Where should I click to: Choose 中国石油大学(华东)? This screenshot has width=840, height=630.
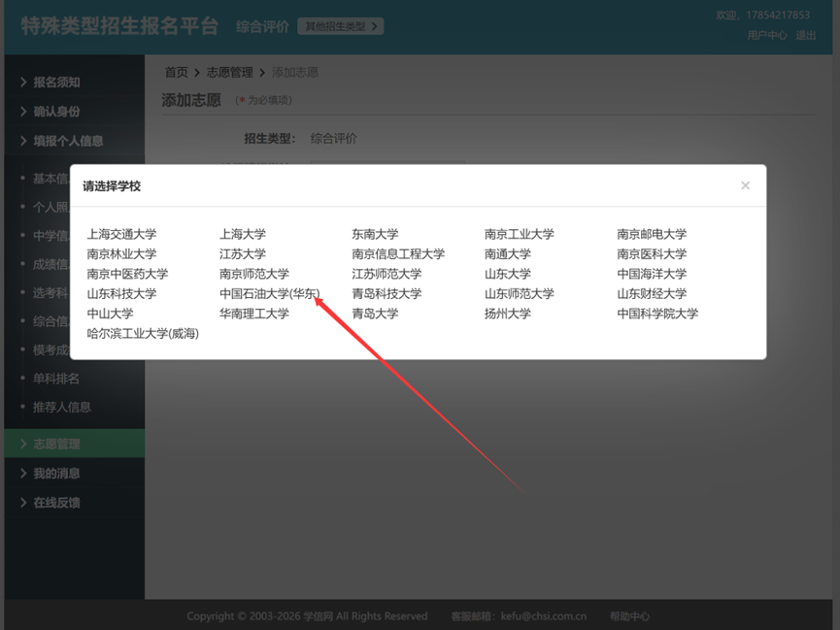[269, 293]
